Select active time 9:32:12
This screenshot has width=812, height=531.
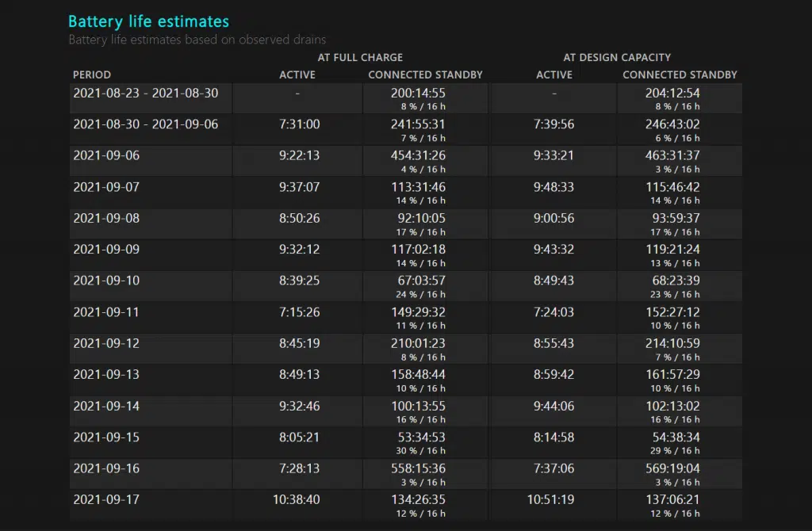[x=299, y=249]
